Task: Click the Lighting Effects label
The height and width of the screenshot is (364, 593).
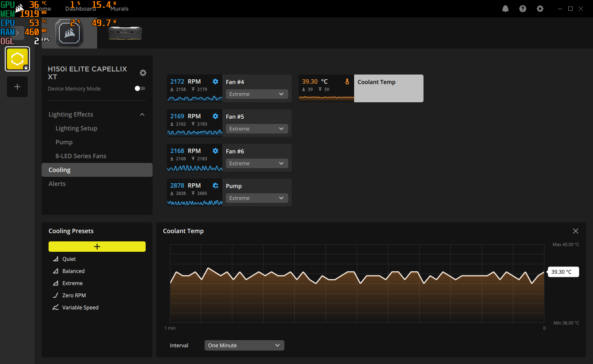Action: coord(71,114)
